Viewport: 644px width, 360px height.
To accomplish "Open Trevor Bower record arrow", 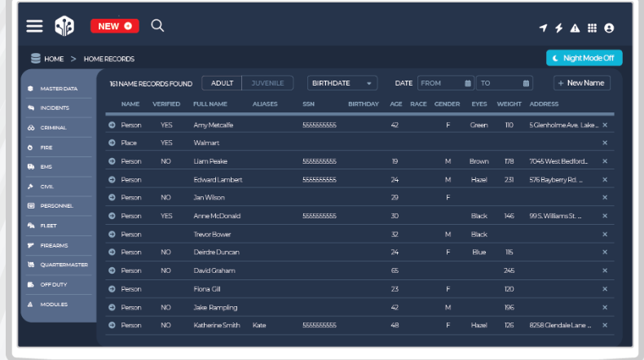I will (112, 235).
